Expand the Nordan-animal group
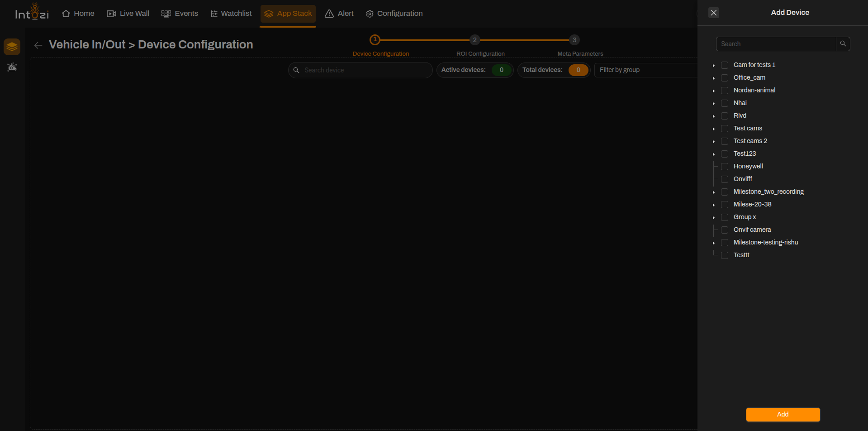The image size is (868, 431). click(714, 91)
